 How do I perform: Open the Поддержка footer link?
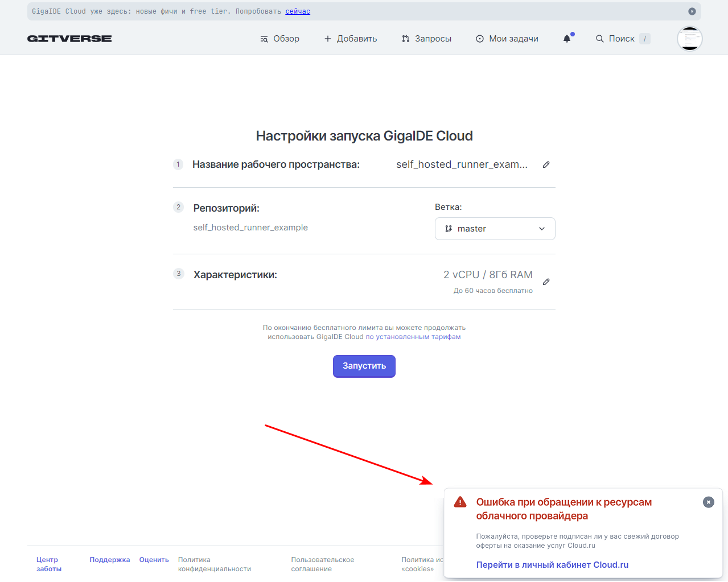tap(109, 560)
